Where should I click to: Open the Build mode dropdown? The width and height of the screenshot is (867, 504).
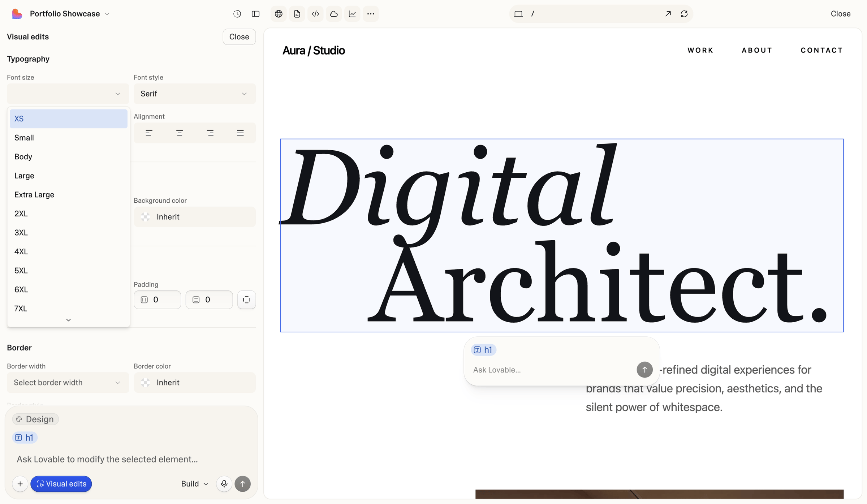point(195,484)
